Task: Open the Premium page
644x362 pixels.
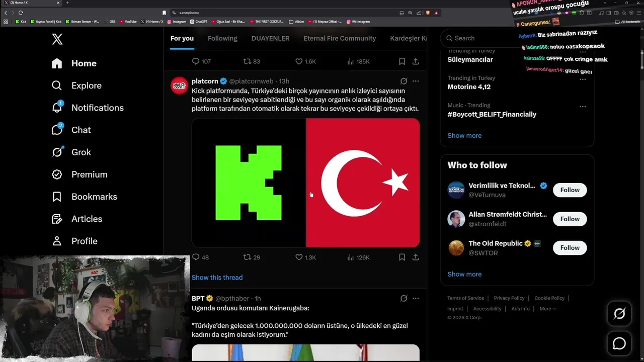Action: point(79,174)
